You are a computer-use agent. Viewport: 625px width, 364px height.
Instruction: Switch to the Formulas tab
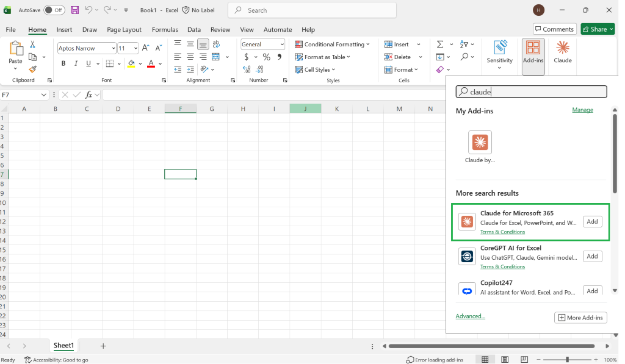click(165, 29)
